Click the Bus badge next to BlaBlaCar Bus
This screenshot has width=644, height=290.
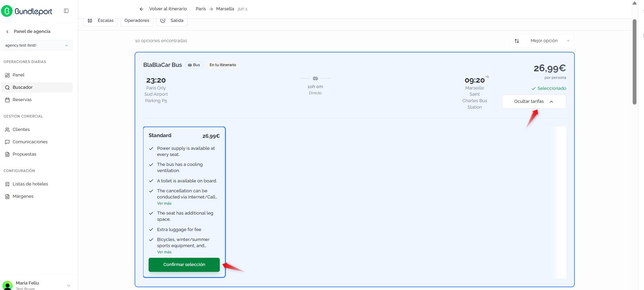coord(194,65)
